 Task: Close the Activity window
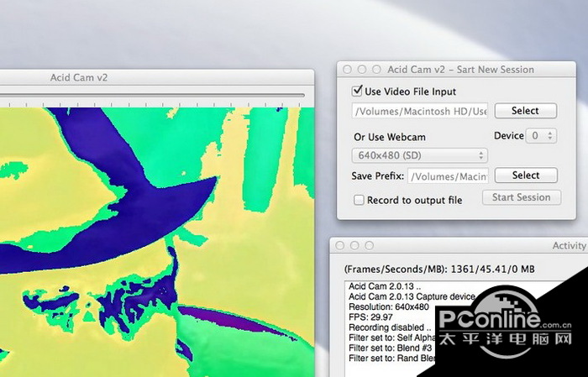(x=339, y=245)
